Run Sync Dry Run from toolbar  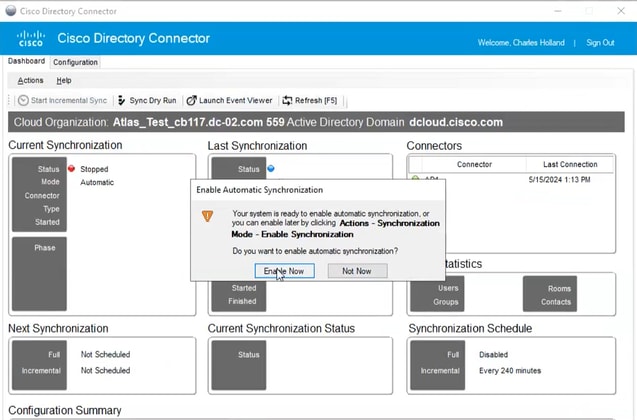153,100
